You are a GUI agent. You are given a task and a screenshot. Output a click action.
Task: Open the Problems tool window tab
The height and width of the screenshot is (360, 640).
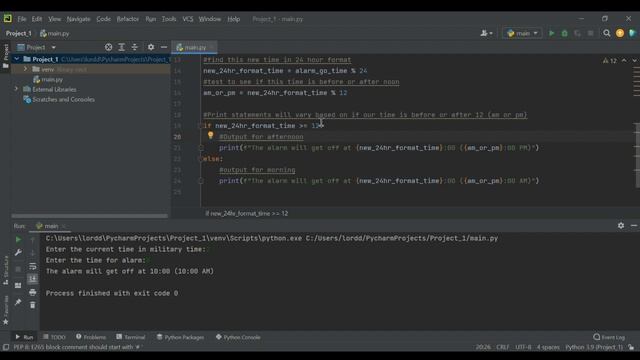pos(91,337)
